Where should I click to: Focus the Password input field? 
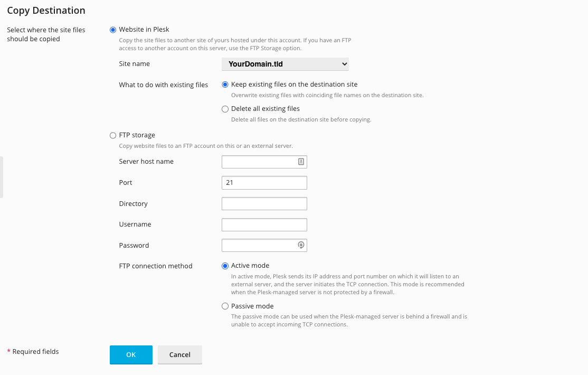pos(259,245)
